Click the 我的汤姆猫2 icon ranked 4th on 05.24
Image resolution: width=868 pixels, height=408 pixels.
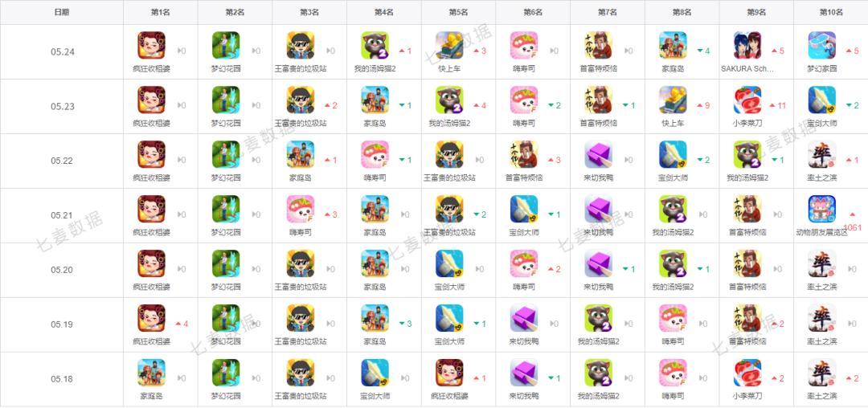pos(375,45)
